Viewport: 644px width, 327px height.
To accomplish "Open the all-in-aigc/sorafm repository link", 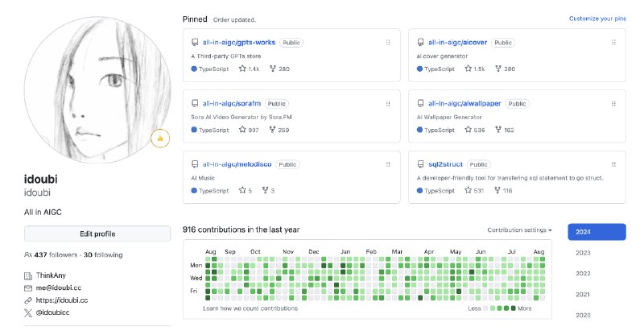I will tap(232, 104).
